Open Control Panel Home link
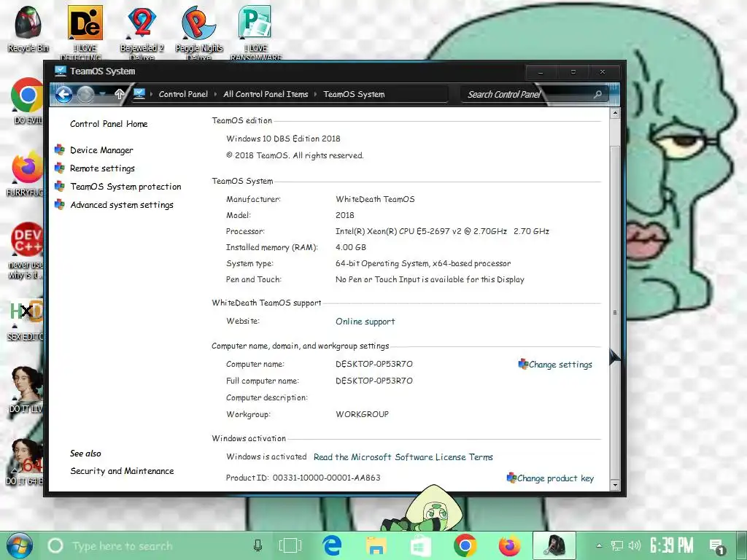The image size is (747, 560). click(109, 124)
